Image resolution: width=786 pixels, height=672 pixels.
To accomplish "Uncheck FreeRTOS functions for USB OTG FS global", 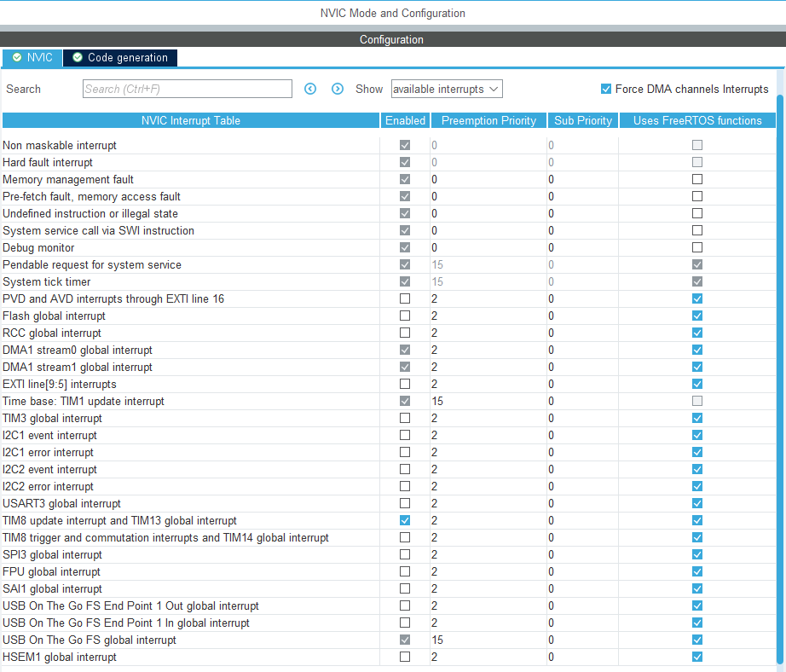I will click(x=697, y=640).
